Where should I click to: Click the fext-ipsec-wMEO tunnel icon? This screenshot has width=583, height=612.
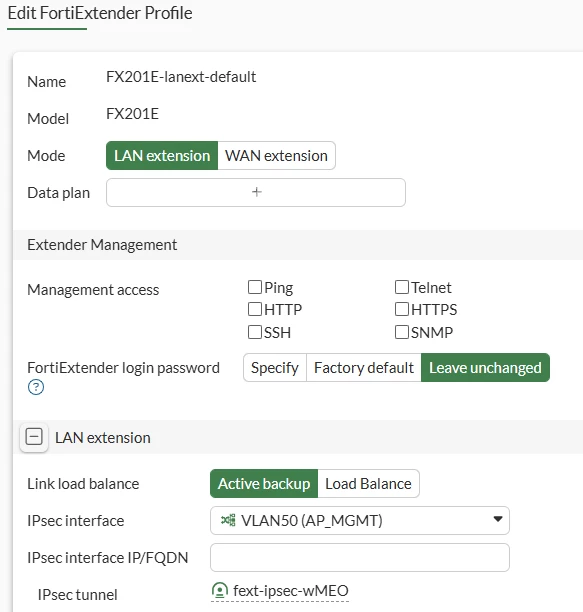click(219, 591)
